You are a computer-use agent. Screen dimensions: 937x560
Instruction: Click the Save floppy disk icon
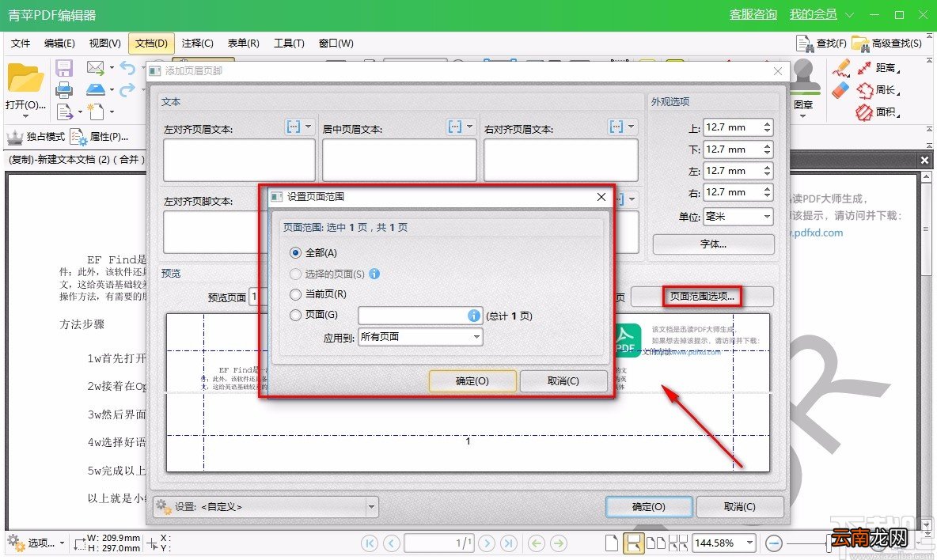click(64, 68)
